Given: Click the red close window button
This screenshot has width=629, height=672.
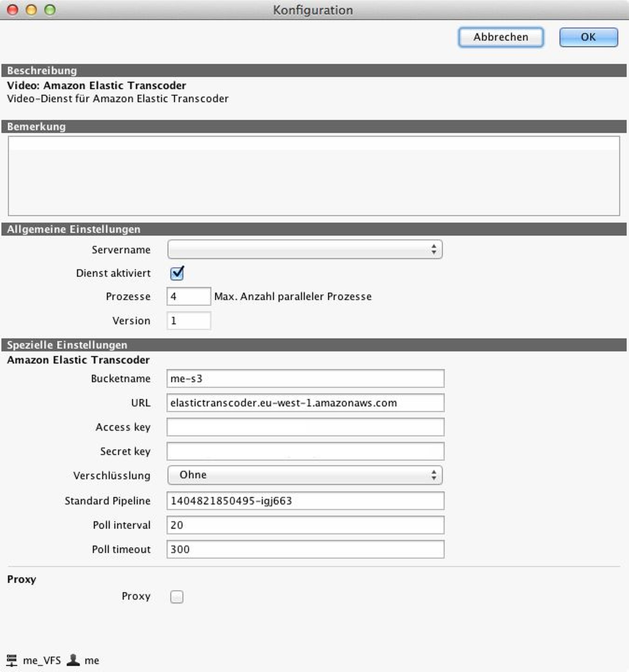Looking at the screenshot, I should tap(13, 10).
